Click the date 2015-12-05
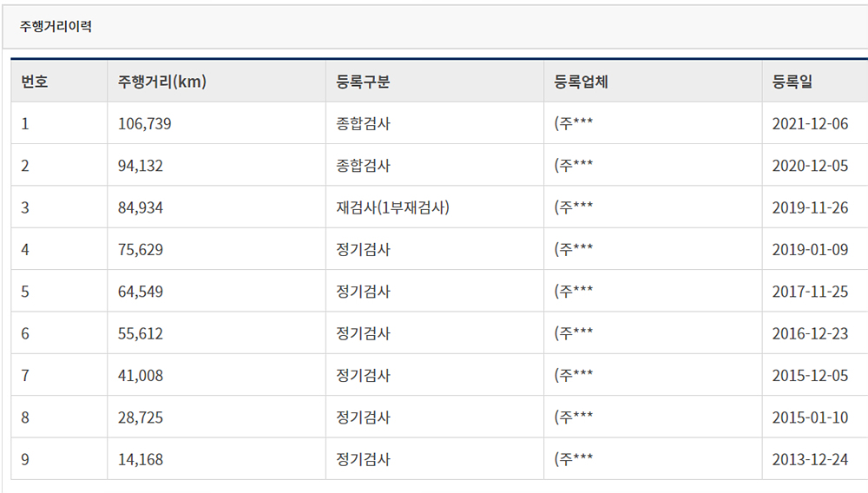The width and height of the screenshot is (868, 493). pyautogui.click(x=810, y=376)
